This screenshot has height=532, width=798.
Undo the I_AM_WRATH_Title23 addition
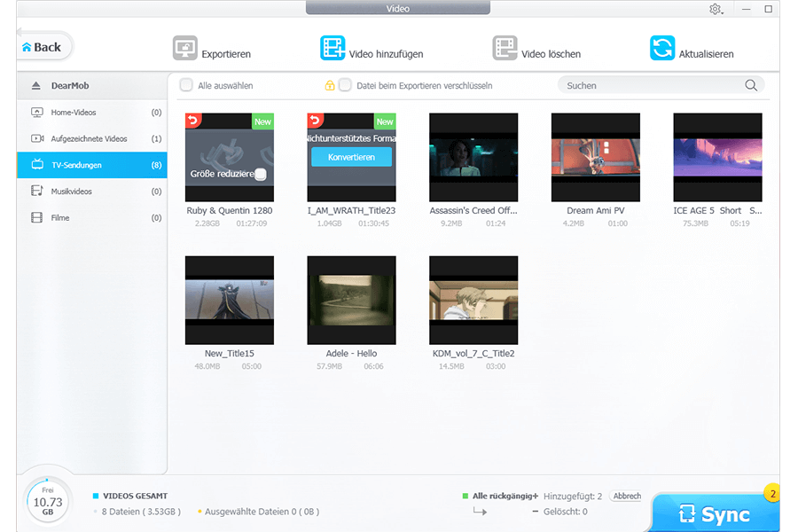315,121
